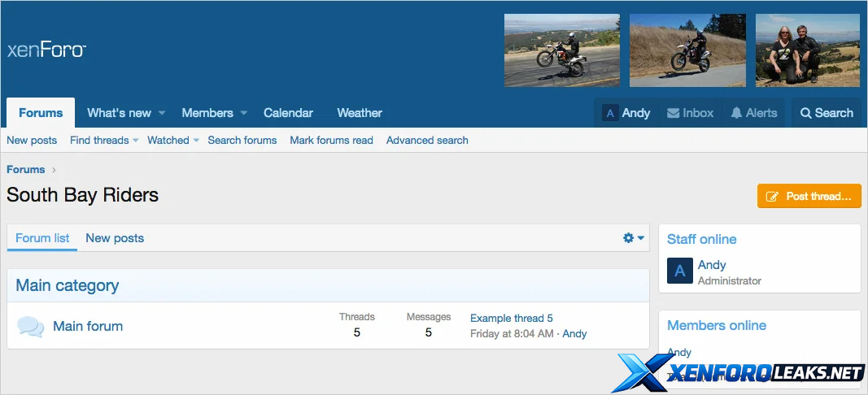Open the Inbox envelope icon
868x395 pixels.
point(674,113)
